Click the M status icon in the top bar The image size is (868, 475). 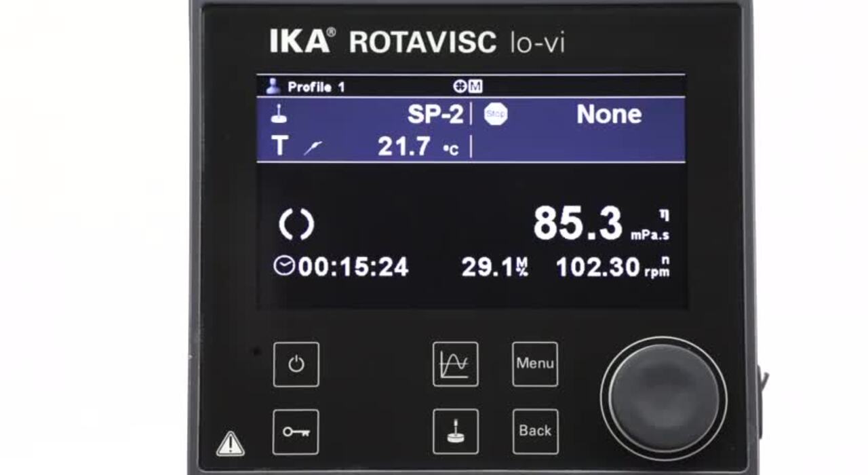point(475,86)
